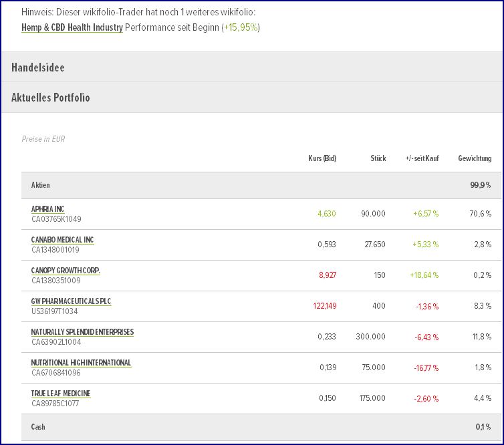Click the Gewichtung column header
The width and height of the screenshot is (504, 445).
[x=475, y=158]
